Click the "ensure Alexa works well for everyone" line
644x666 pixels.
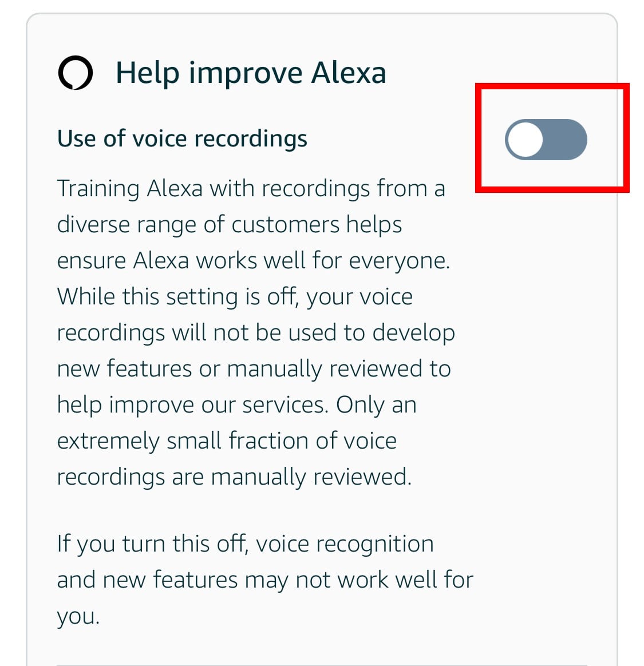[x=253, y=260]
